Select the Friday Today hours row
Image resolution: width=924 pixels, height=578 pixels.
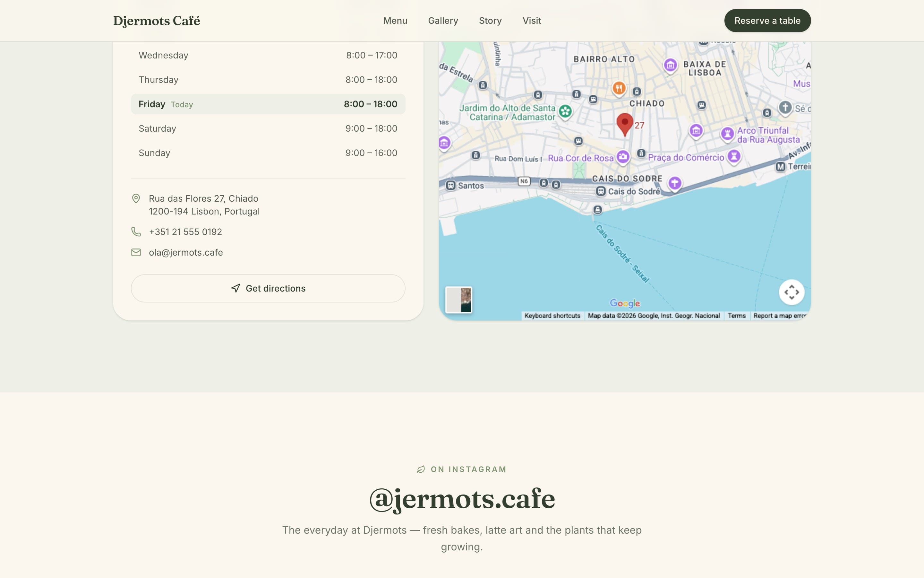268,104
